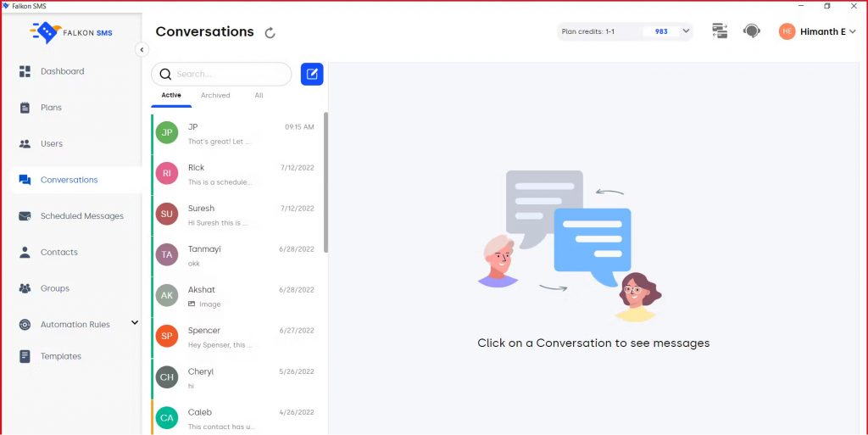Click the conversation list scrollbar
Image resolution: width=868 pixels, height=435 pixels.
coord(326,182)
